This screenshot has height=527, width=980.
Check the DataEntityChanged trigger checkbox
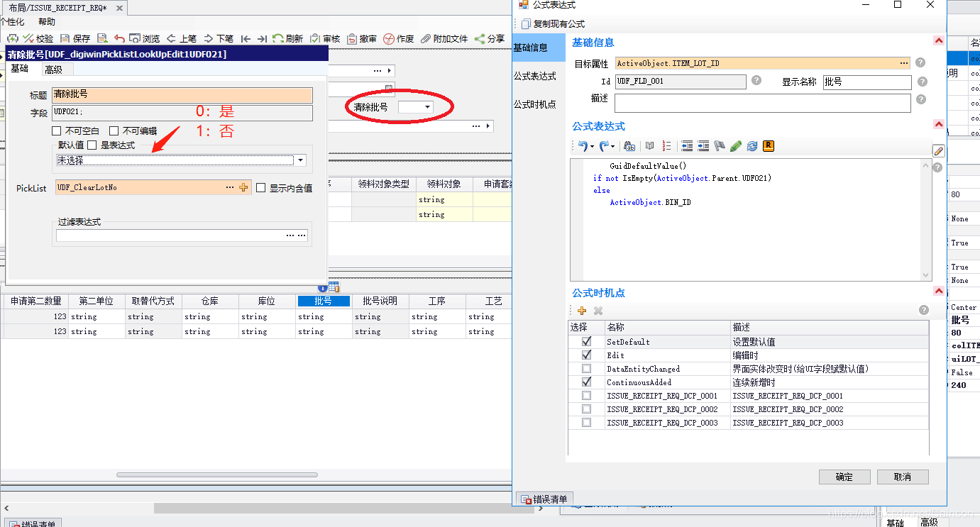[x=586, y=369]
